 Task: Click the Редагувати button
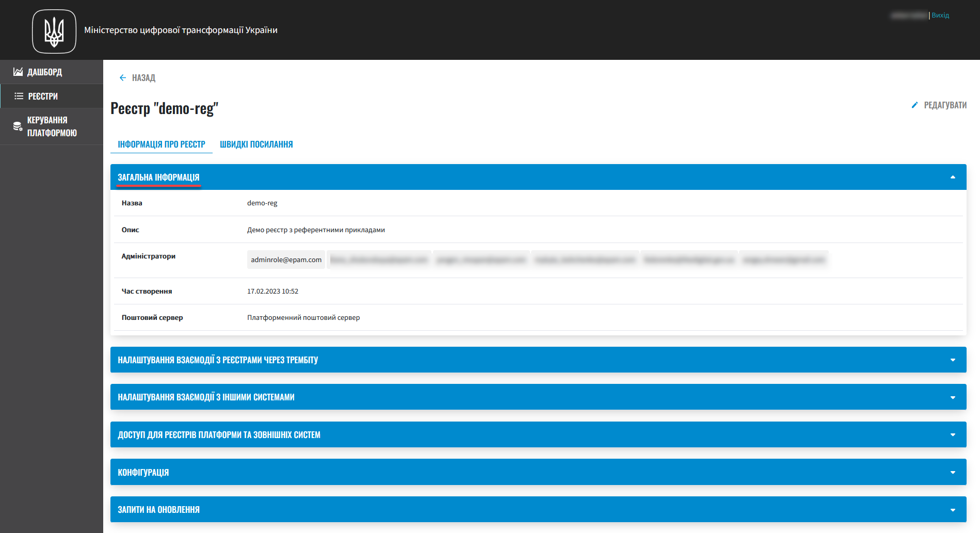coord(944,105)
